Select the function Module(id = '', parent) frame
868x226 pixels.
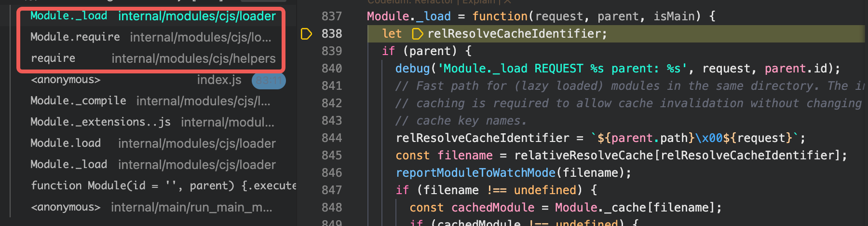153,186
